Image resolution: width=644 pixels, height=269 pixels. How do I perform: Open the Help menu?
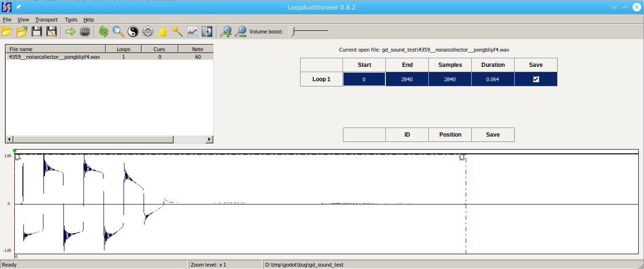click(x=89, y=20)
